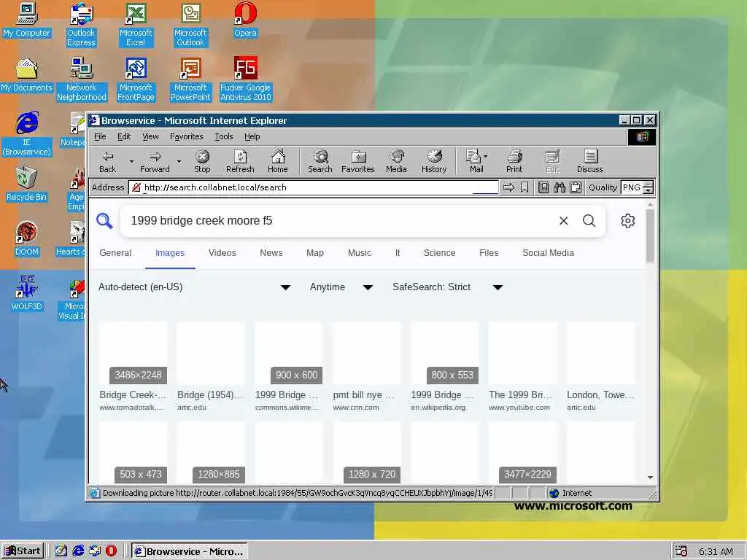Open Opera desktop icon
747x560 pixels.
coord(245,20)
